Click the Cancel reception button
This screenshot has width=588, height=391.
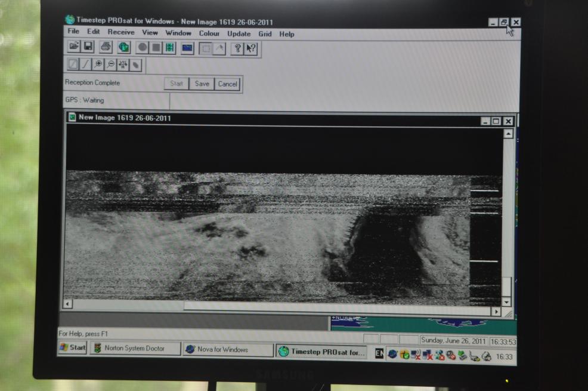tap(228, 84)
